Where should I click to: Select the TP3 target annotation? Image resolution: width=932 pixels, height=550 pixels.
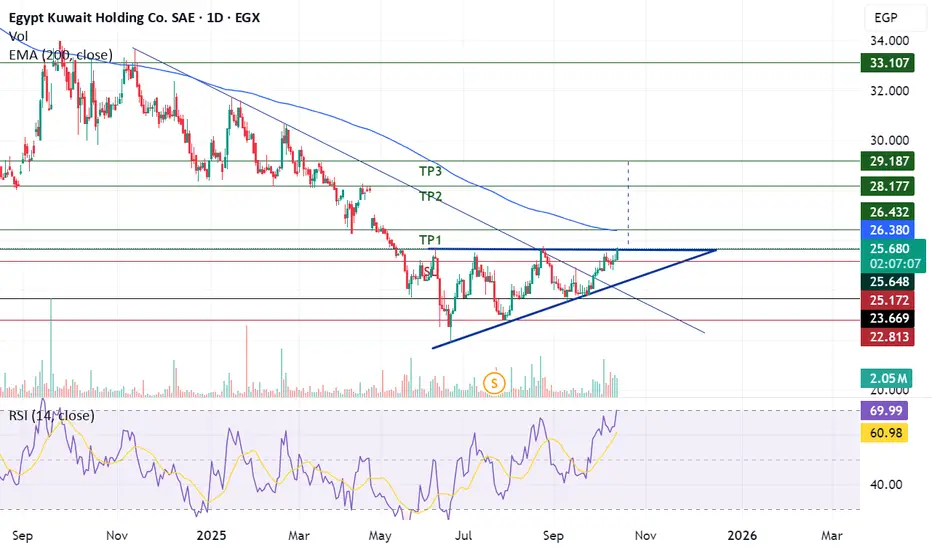click(430, 171)
